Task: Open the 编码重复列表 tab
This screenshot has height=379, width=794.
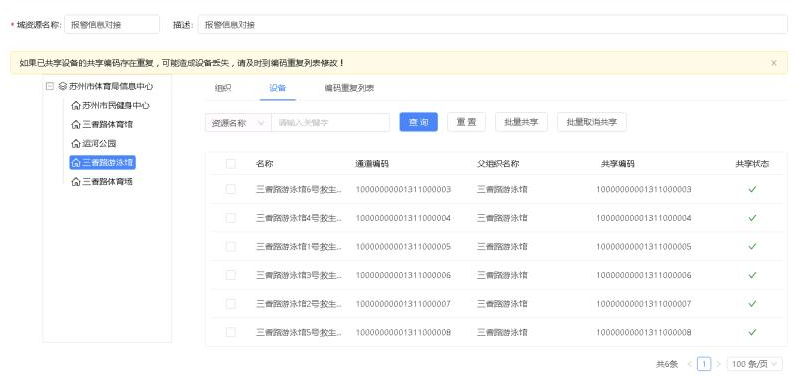Action: tap(349, 88)
